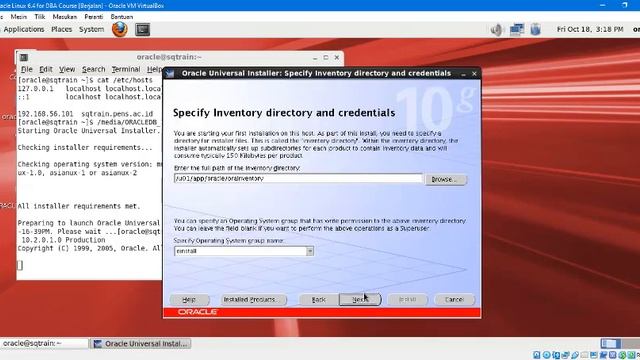
Task: Click the 'All installer requirements met.' line
Action: (79, 206)
